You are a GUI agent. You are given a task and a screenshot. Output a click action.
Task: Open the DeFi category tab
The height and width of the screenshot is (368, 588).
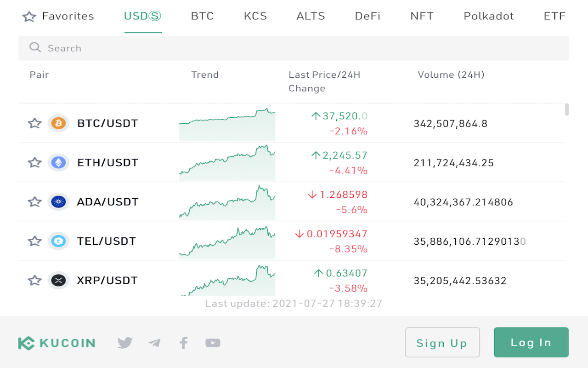click(x=367, y=16)
